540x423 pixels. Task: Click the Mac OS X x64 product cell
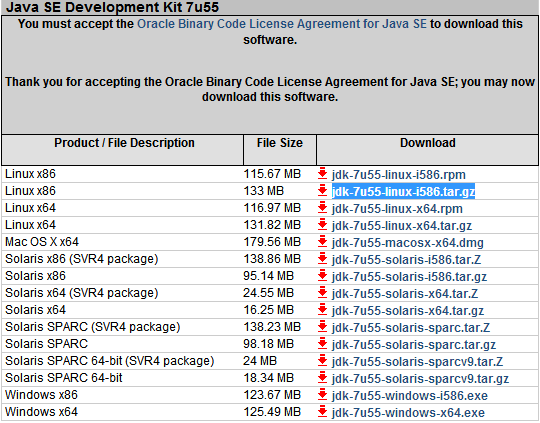42,242
